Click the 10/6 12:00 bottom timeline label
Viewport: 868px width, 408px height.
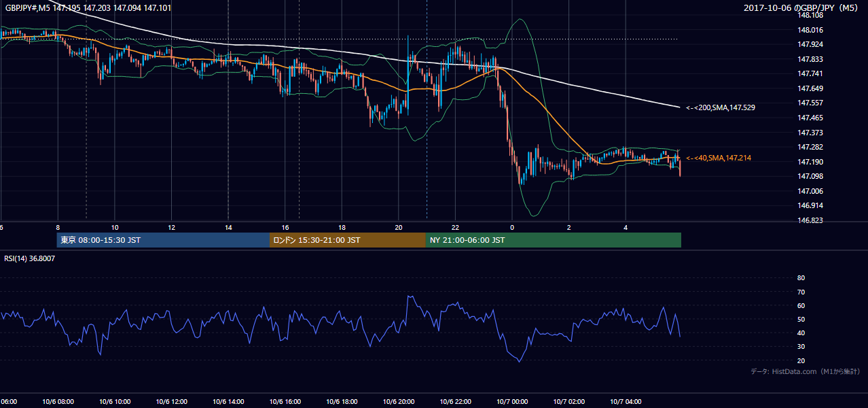coord(172,402)
